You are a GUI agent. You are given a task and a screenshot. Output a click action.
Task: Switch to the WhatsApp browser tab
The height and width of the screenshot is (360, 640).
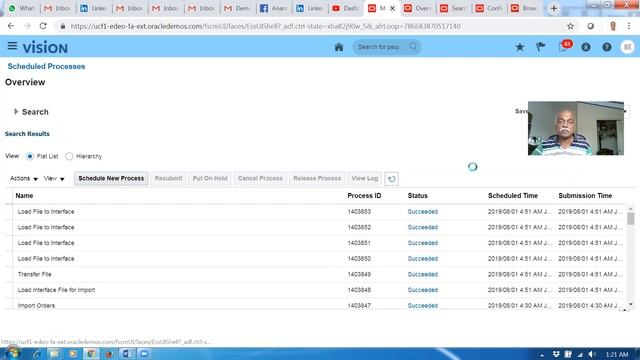(22, 8)
